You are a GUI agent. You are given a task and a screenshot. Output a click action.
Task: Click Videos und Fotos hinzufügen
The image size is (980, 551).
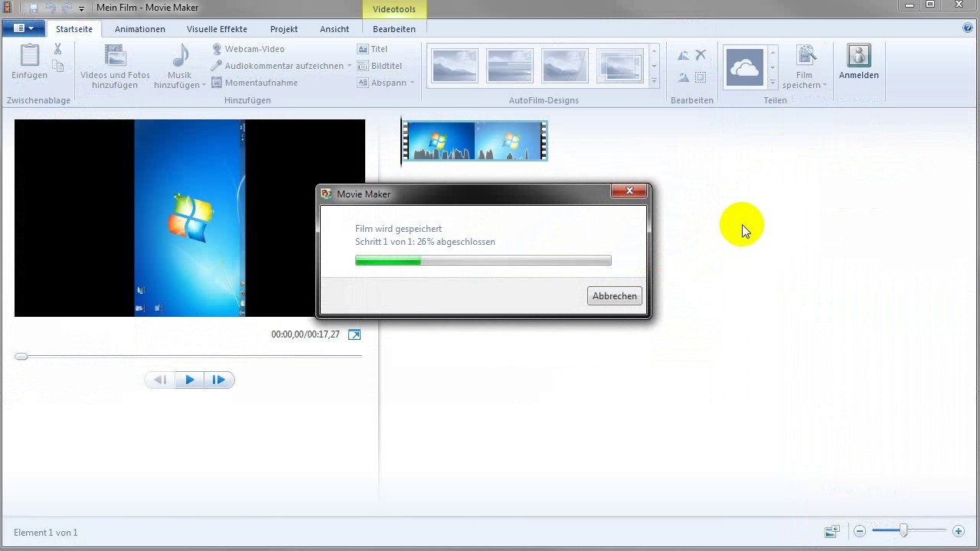click(115, 67)
